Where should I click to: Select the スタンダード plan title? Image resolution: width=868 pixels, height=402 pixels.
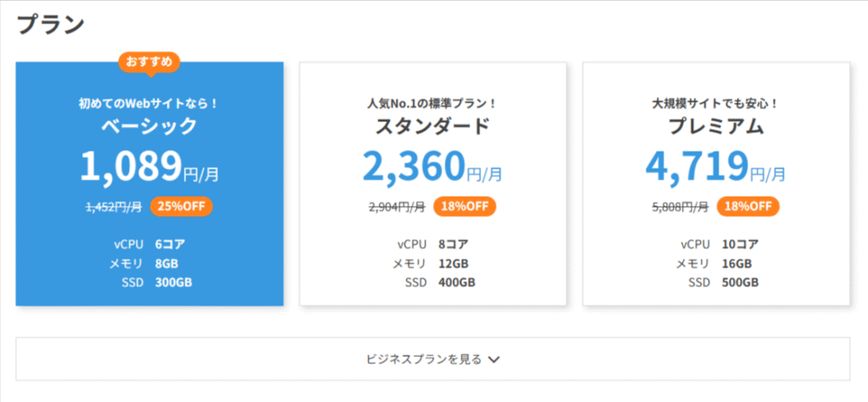(432, 126)
